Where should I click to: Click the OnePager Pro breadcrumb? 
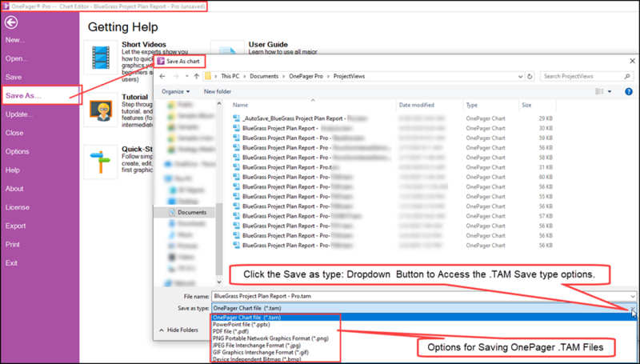(x=306, y=76)
